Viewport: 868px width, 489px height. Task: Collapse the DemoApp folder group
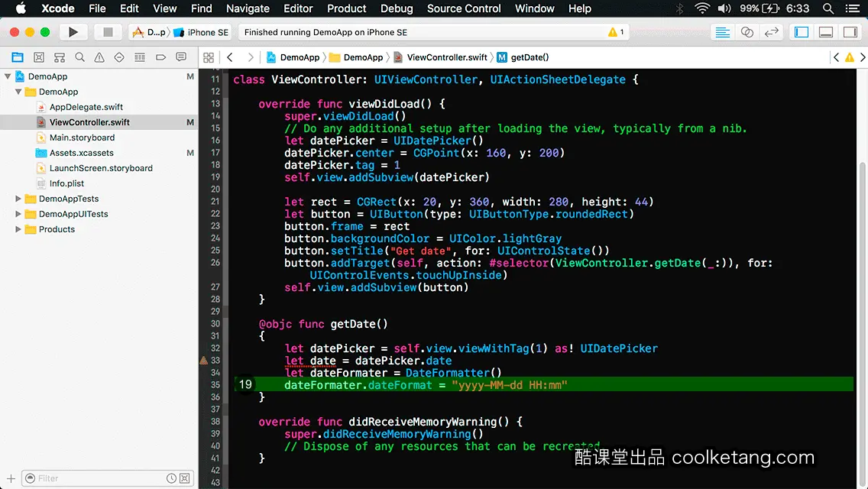click(18, 92)
